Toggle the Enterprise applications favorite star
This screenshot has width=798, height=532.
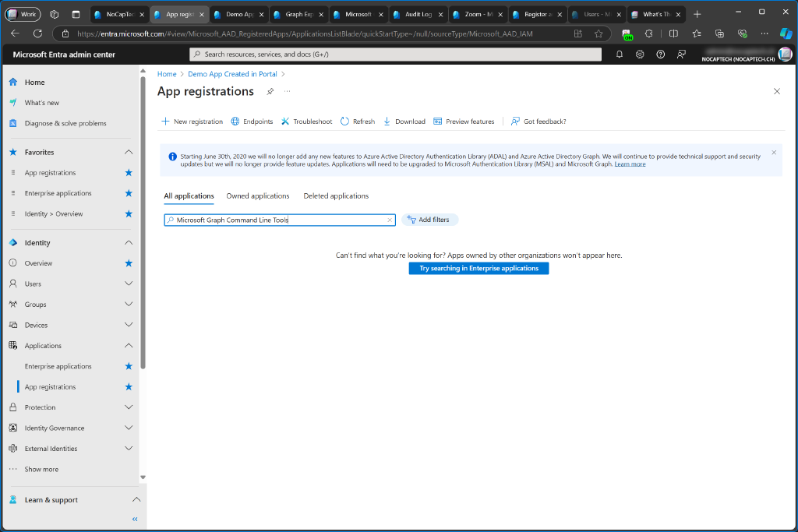(x=129, y=192)
